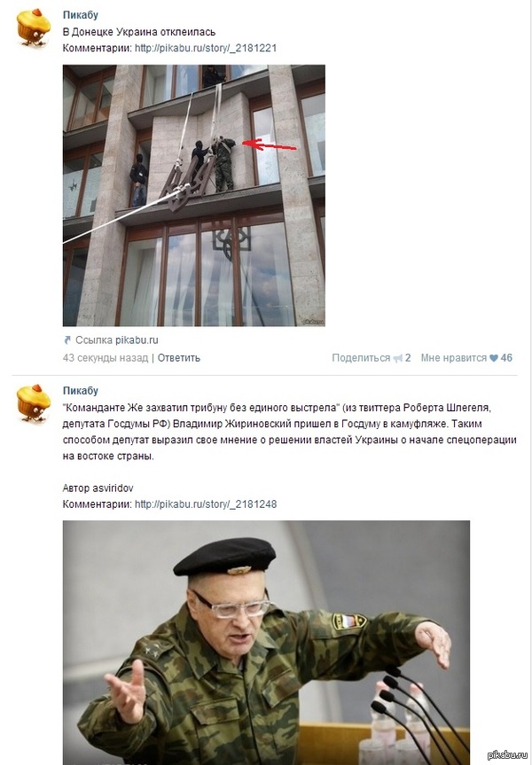Click the share count number 2
This screenshot has height=765, width=532.
coord(408,357)
